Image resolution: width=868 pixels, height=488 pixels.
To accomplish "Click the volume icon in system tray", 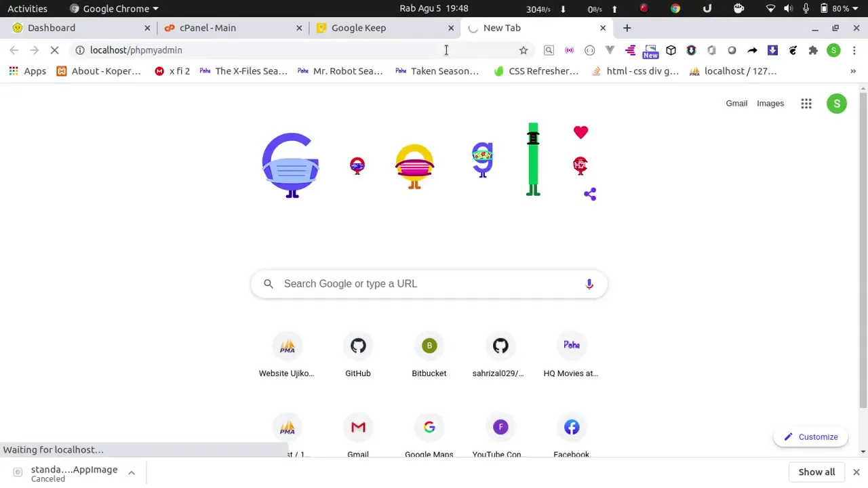I will point(788,8).
